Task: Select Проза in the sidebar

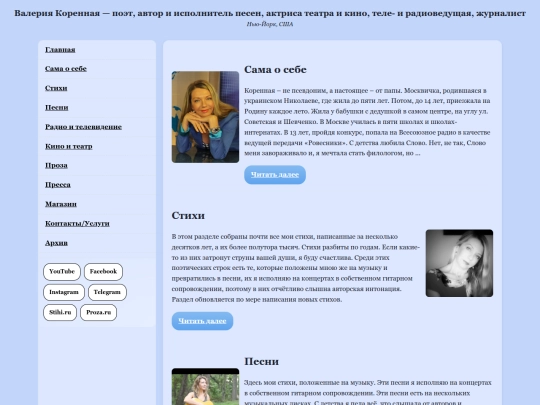Action: 56,165
